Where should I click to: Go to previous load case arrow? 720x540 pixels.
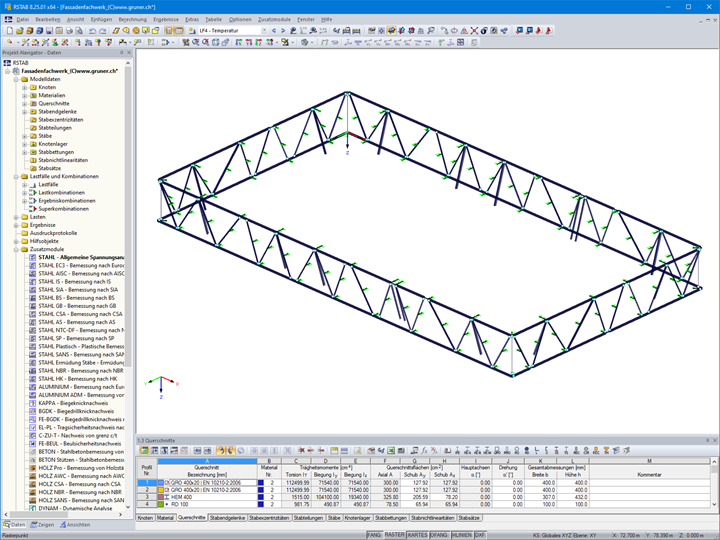point(274,31)
